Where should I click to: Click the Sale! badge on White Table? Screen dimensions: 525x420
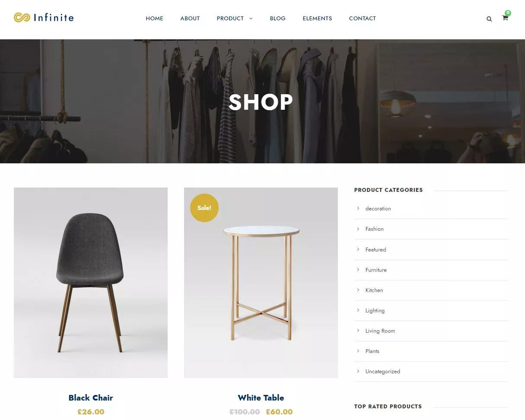click(x=204, y=208)
